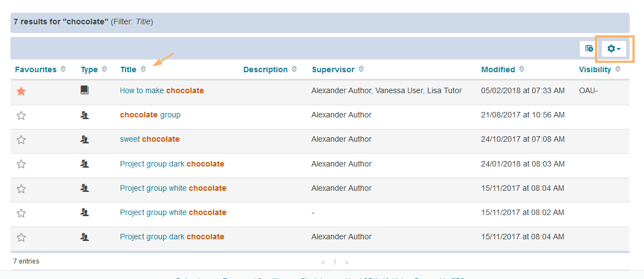Mark "chocolate group" as a favourite
Screen dimensions: 644x279
[21, 115]
